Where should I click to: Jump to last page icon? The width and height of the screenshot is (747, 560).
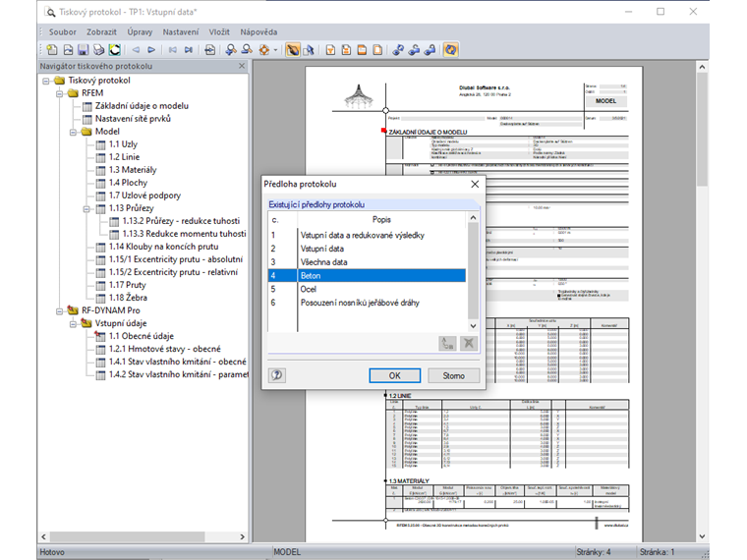189,49
